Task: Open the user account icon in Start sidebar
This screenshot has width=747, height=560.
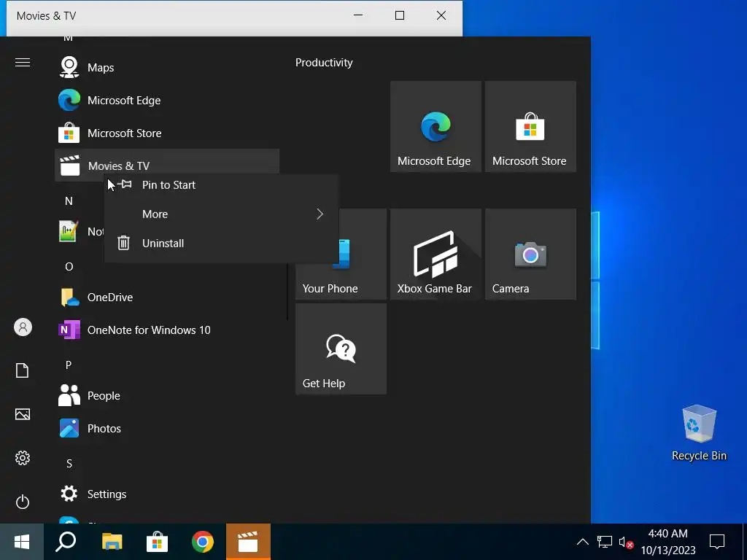Action: [23, 327]
